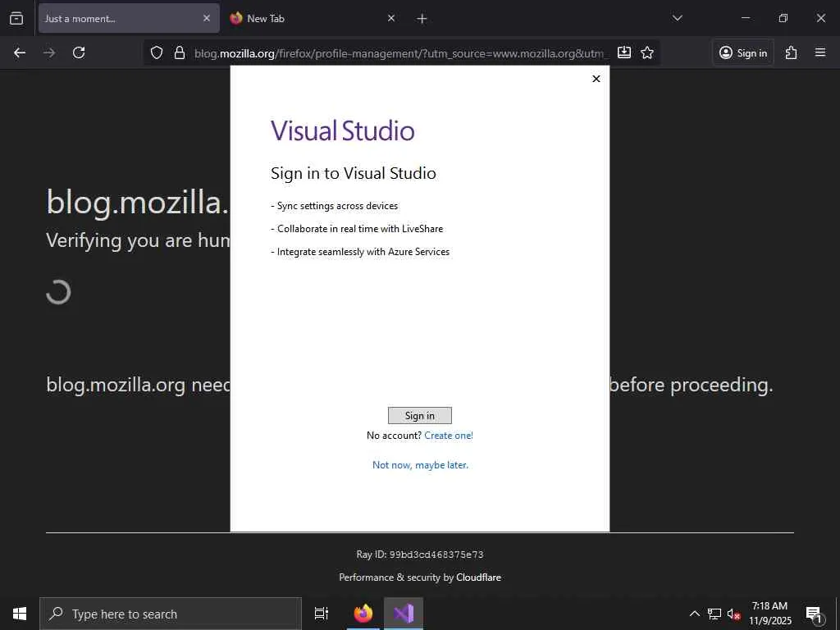Click the forward navigation arrow
This screenshot has width=840, height=630.
49,52
